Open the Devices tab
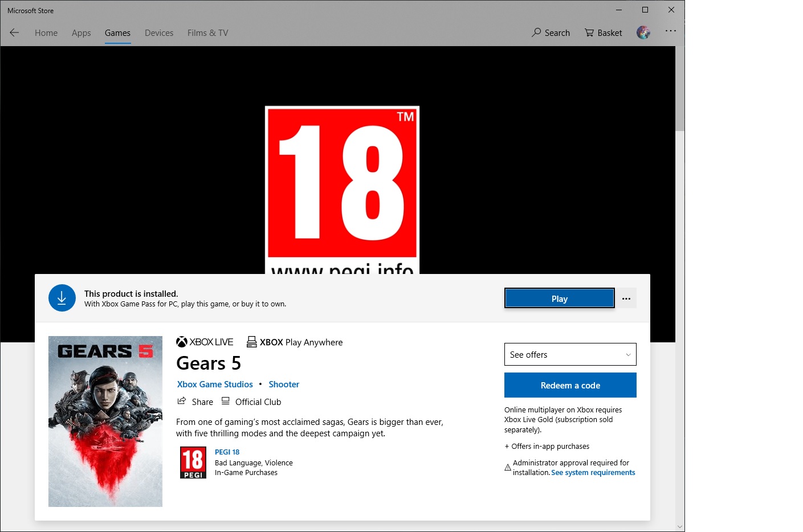Image resolution: width=803 pixels, height=532 pixels. tap(159, 33)
